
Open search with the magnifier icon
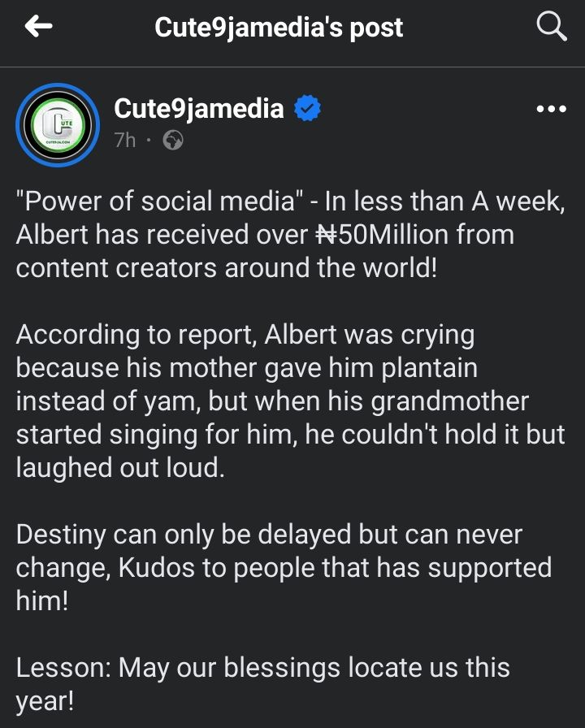(x=552, y=26)
